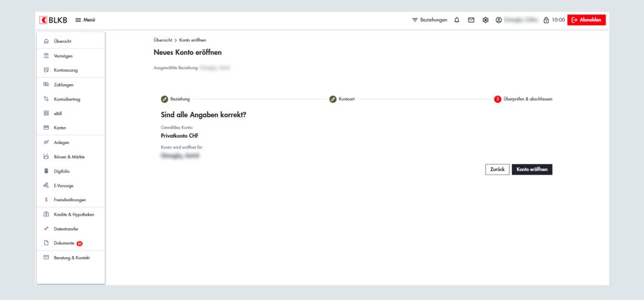Click the session lock timer icon
Viewport: 644px width, 300px height.
click(x=546, y=20)
